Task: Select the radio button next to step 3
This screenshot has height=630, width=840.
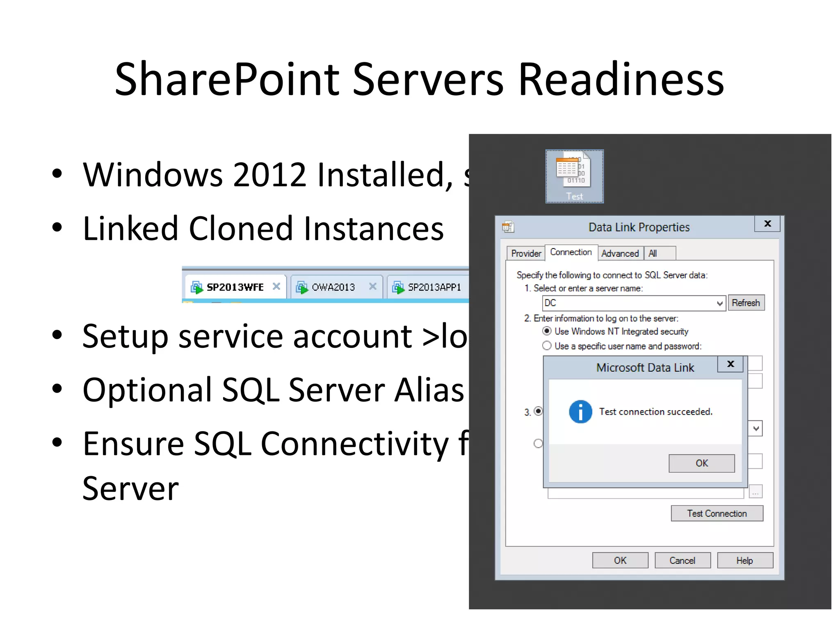Action: click(538, 411)
